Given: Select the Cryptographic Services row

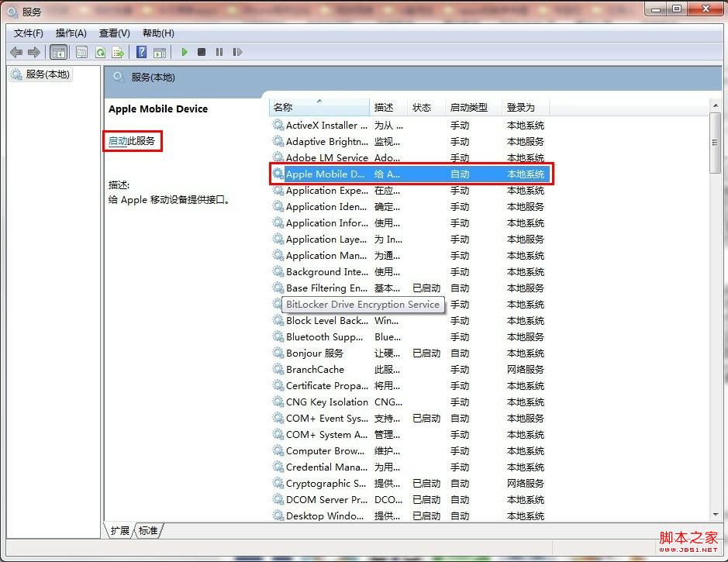Looking at the screenshot, I should pos(409,483).
